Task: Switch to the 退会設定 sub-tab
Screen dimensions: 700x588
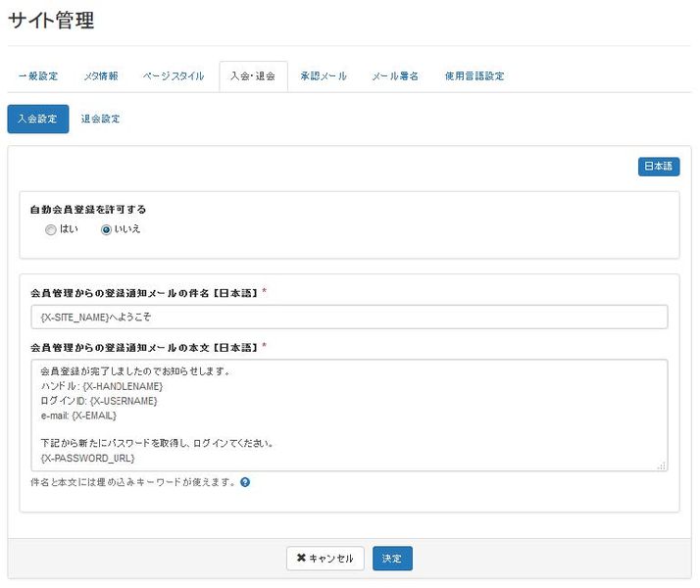Action: click(100, 119)
